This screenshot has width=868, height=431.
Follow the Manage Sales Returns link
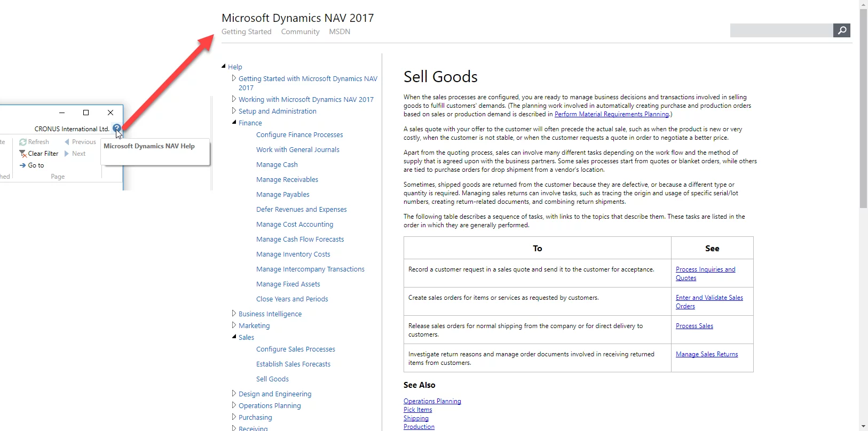point(706,354)
